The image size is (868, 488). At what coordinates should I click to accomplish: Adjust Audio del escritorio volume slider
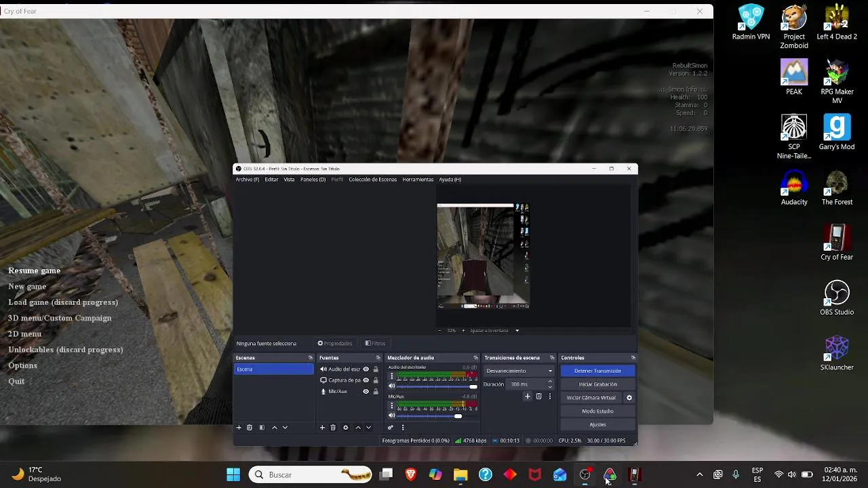coord(437,386)
